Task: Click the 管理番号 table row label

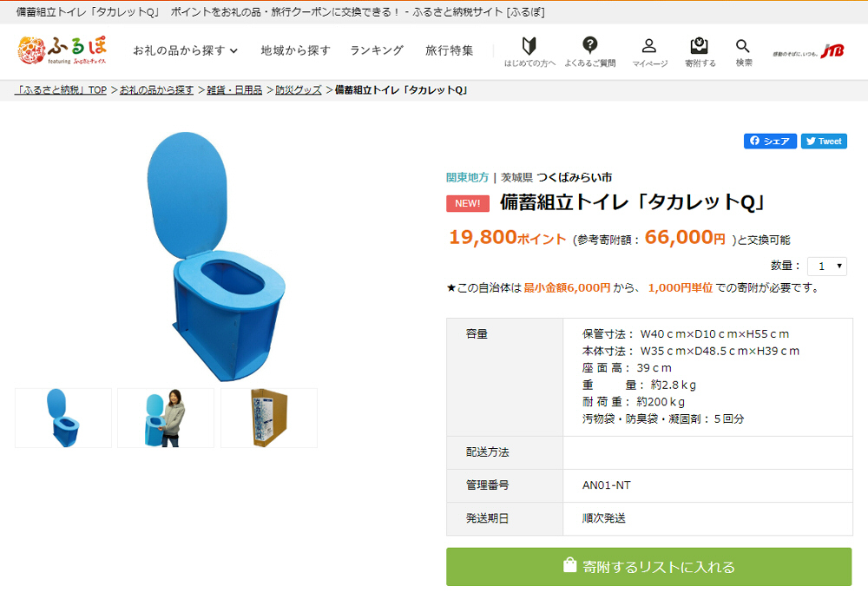Action: pyautogui.click(x=487, y=485)
